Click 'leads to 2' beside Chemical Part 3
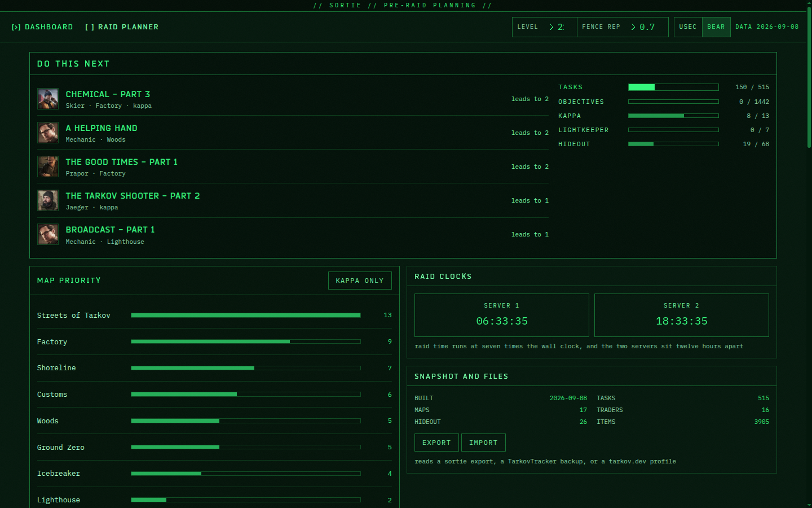This screenshot has height=508, width=812. point(530,99)
